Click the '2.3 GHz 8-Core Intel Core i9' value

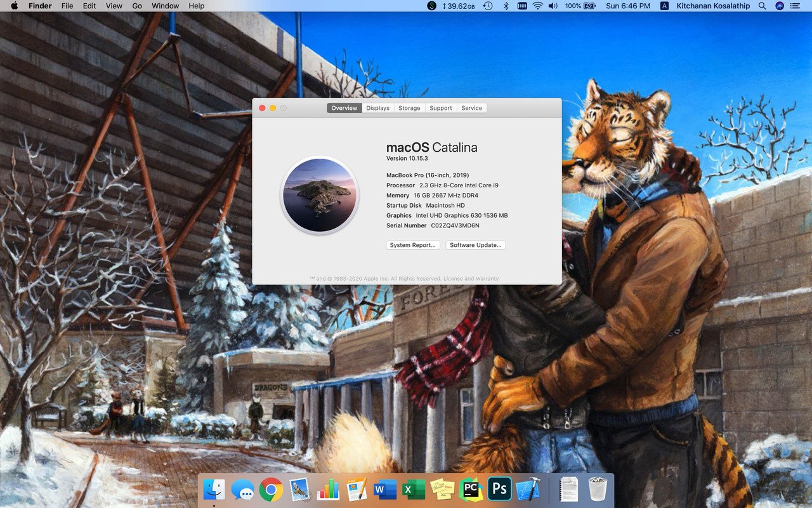tap(459, 185)
